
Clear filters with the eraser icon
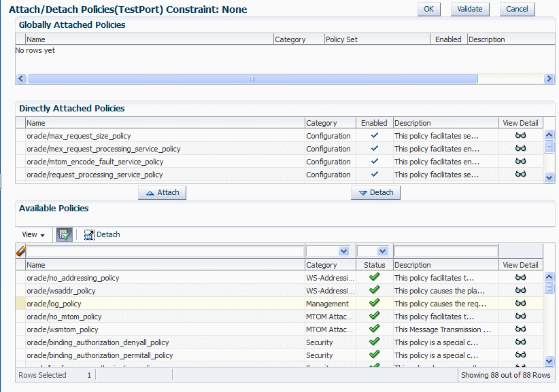pos(20,251)
